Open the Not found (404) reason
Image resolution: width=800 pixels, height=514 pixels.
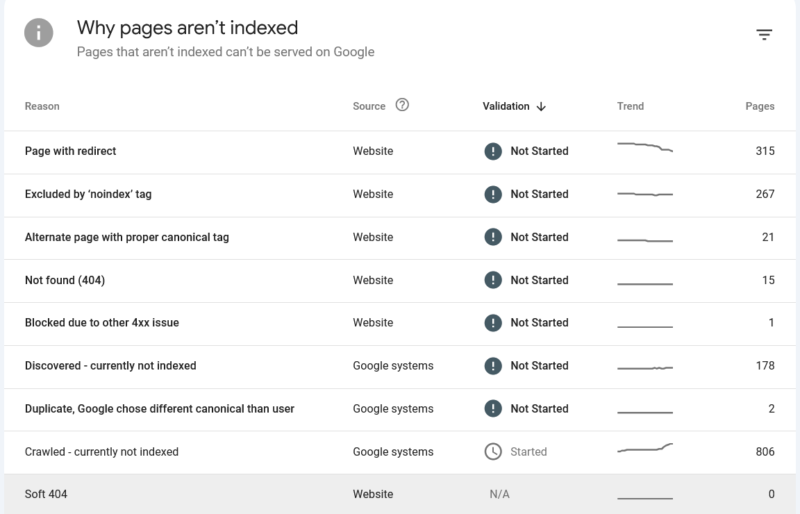pos(65,280)
